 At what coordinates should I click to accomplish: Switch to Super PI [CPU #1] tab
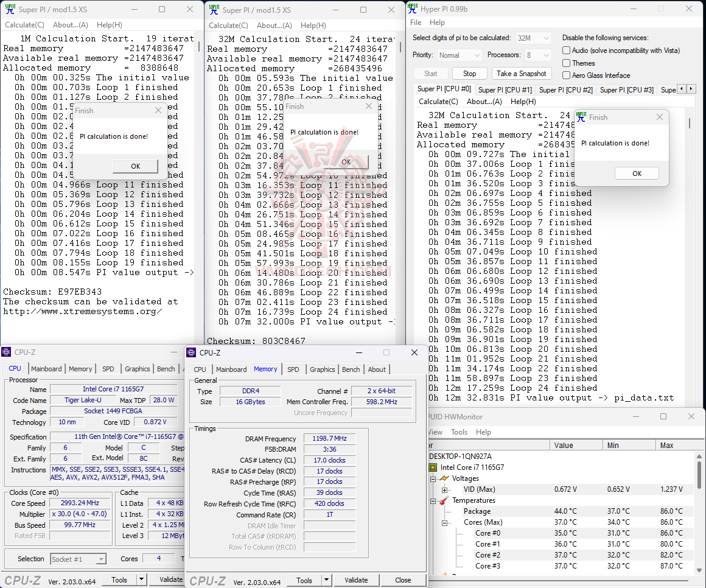505,90
